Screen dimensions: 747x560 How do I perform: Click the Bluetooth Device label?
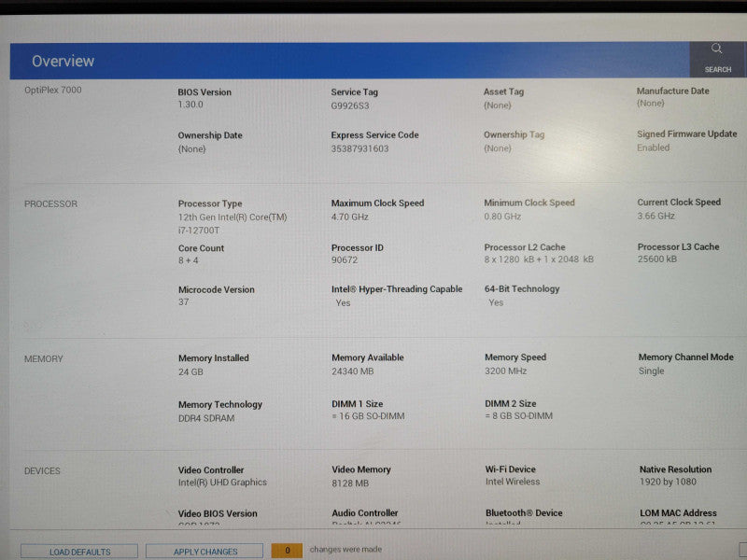tap(524, 512)
